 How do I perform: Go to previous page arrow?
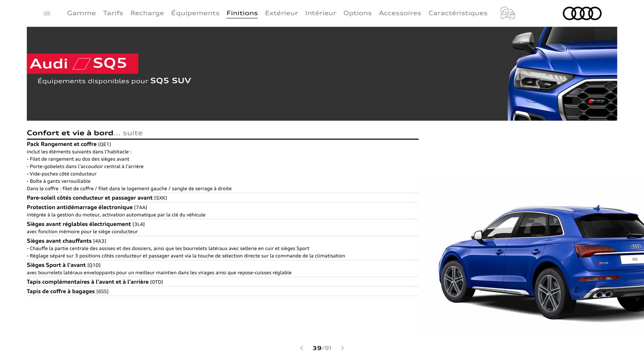301,348
